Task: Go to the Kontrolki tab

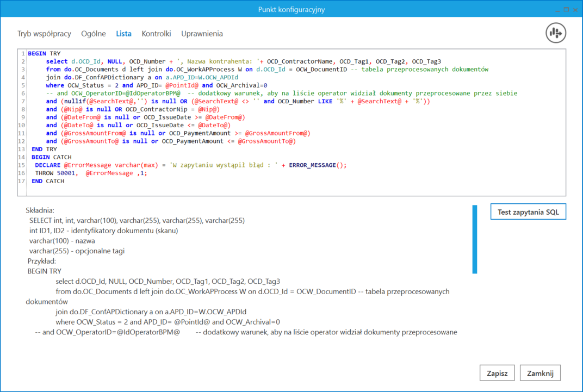Action: tap(156, 34)
